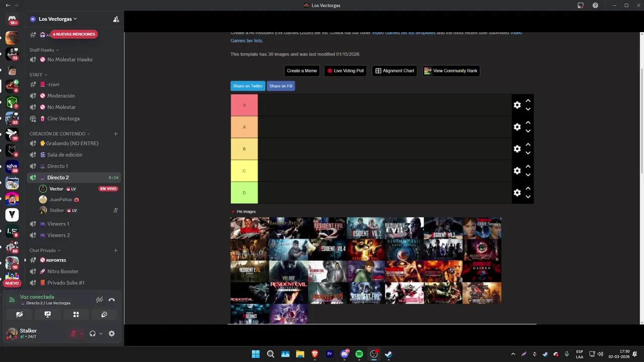This screenshot has width=644, height=362.
Task: Join the Viewers 1 voice channel
Action: pyautogui.click(x=74, y=224)
